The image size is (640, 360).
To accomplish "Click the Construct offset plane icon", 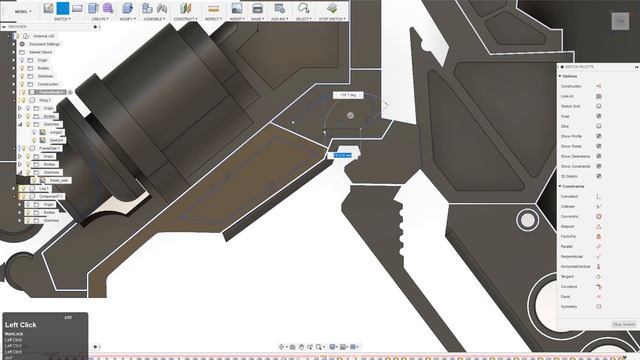I will click(x=185, y=8).
